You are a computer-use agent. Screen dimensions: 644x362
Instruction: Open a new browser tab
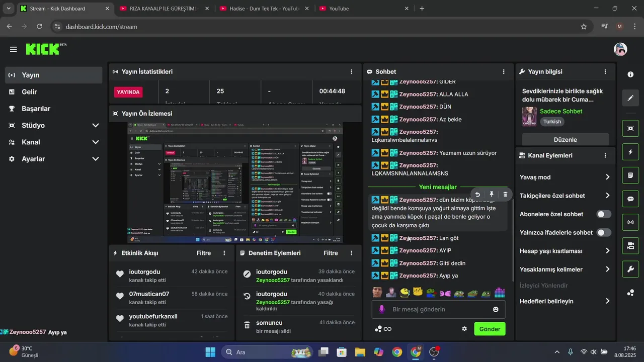pyautogui.click(x=422, y=9)
